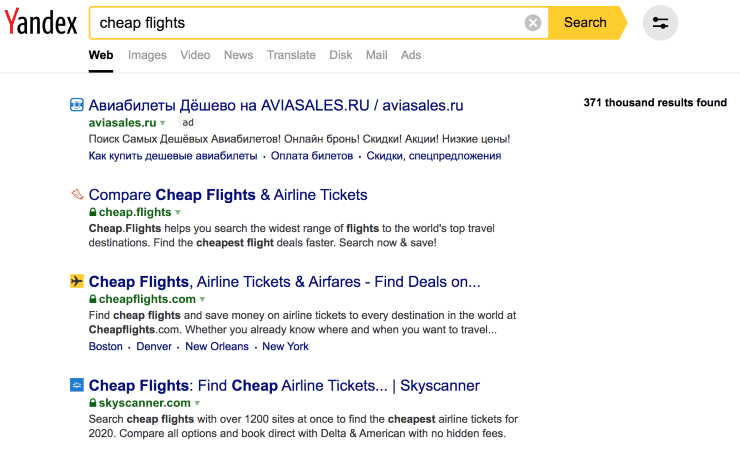This screenshot has height=454, width=740.
Task: Click the Cheapflights airplane favicon
Action: click(76, 282)
